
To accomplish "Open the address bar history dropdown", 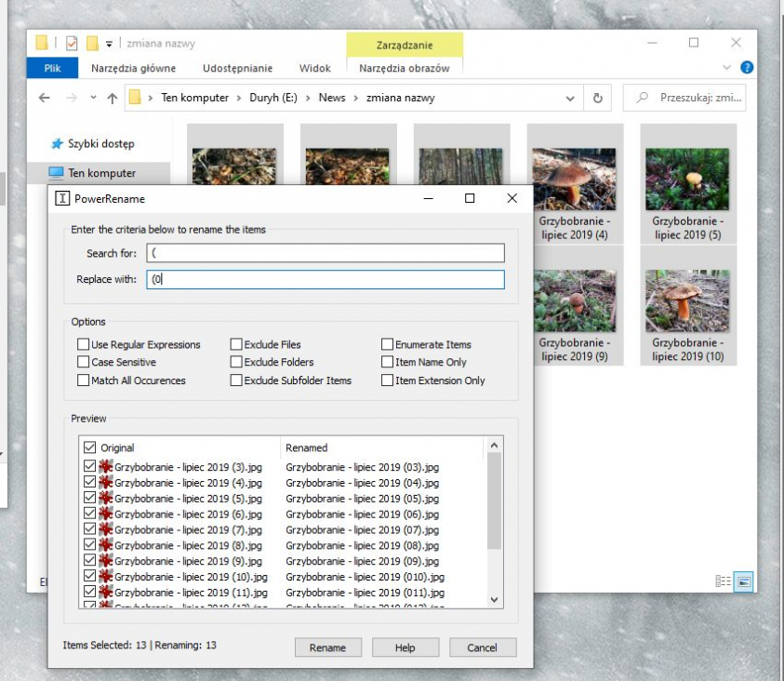I will click(570, 98).
